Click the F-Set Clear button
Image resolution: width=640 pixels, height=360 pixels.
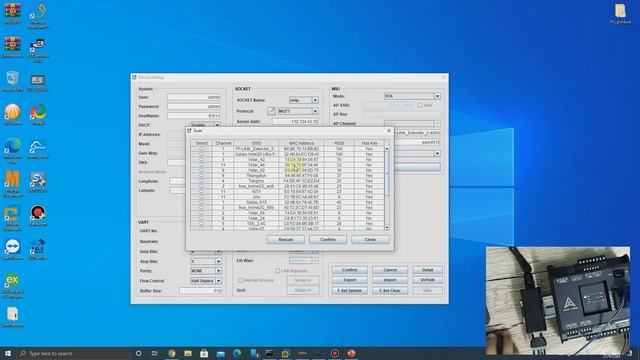point(390,291)
